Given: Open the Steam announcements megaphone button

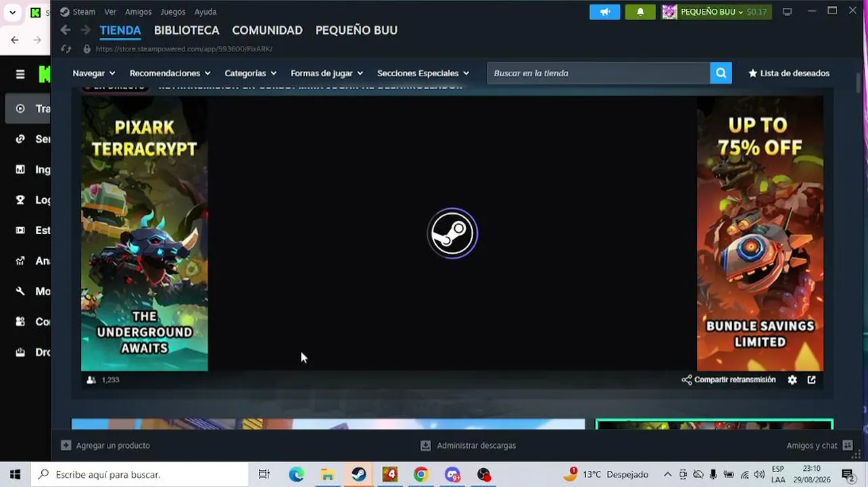Looking at the screenshot, I should 604,11.
